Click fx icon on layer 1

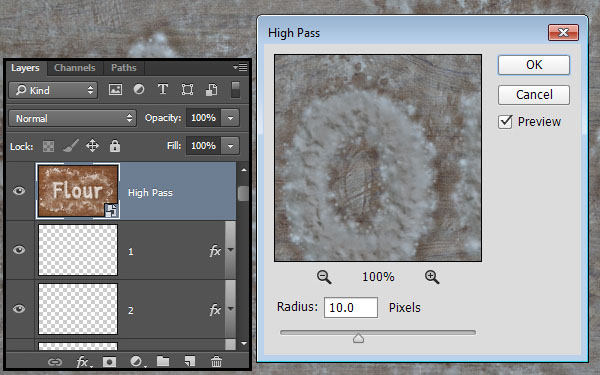click(x=215, y=251)
